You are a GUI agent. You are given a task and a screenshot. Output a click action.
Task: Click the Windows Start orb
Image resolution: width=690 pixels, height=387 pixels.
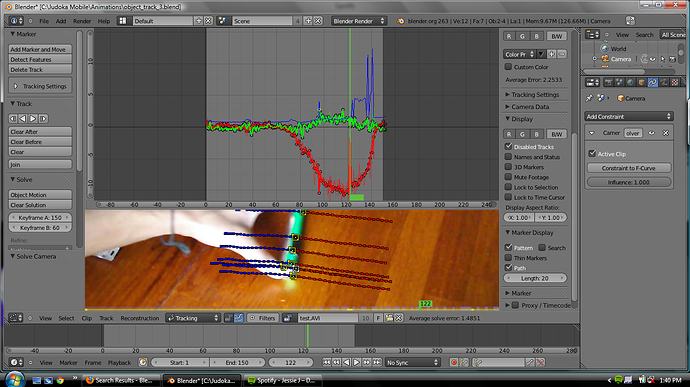[14, 379]
